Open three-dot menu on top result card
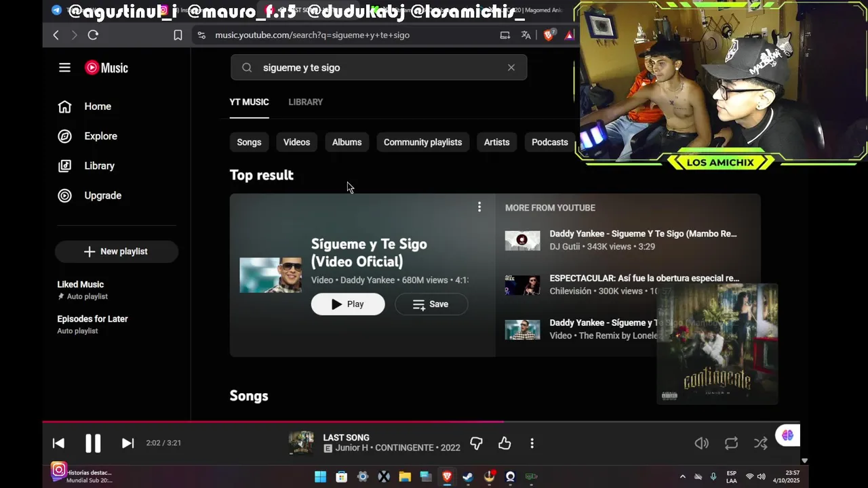Screen dimensions: 868x488 (x=479, y=207)
